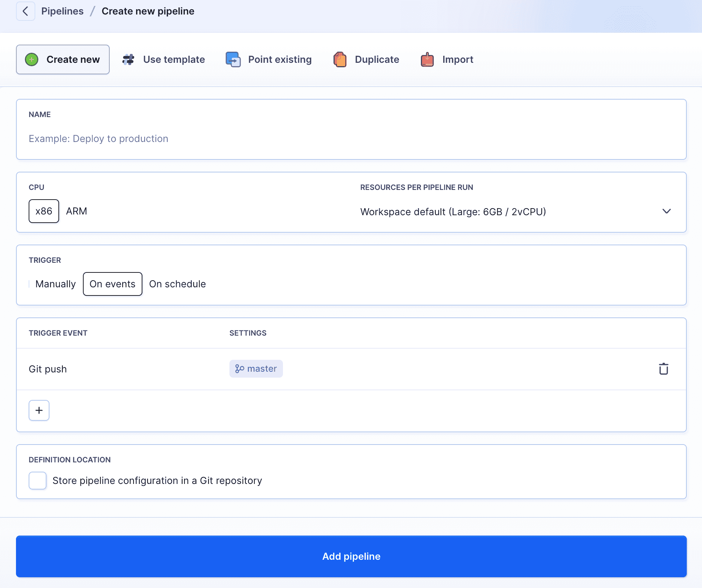Viewport: 702px width, 588px height.
Task: Set trigger to On schedule
Action: pos(178,284)
